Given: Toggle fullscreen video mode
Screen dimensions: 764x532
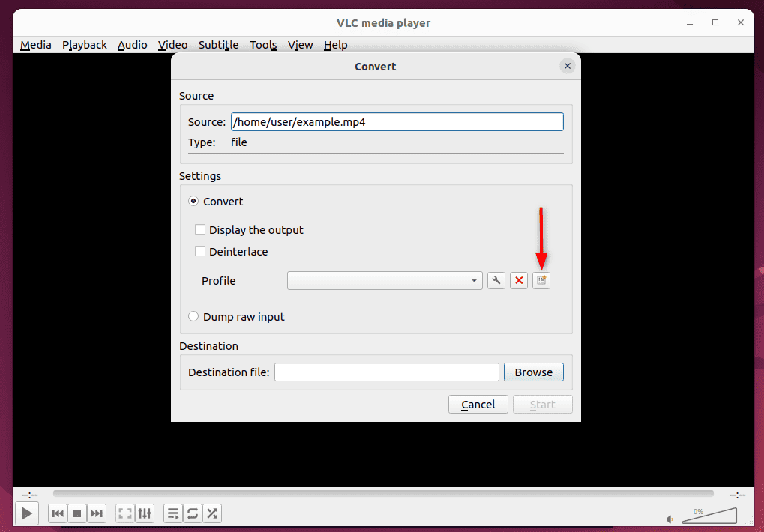Looking at the screenshot, I should [x=124, y=513].
